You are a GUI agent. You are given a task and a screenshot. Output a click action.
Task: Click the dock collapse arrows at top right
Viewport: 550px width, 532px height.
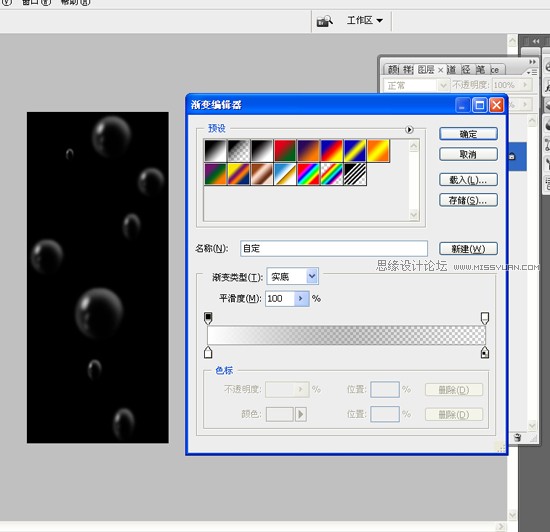click(536, 41)
